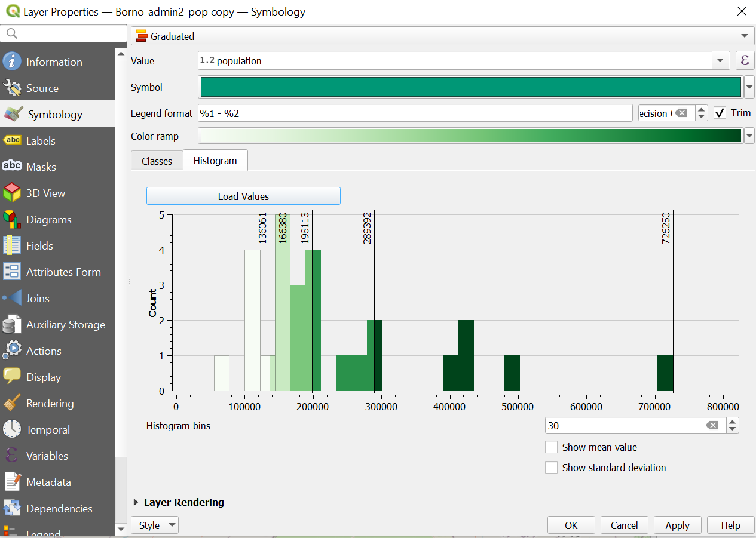Open the Labels section icon
Screen dimensions: 756x538
point(12,140)
